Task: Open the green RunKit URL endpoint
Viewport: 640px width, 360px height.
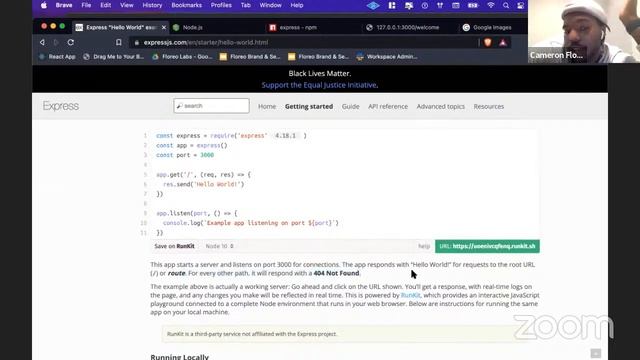Action: point(487,246)
